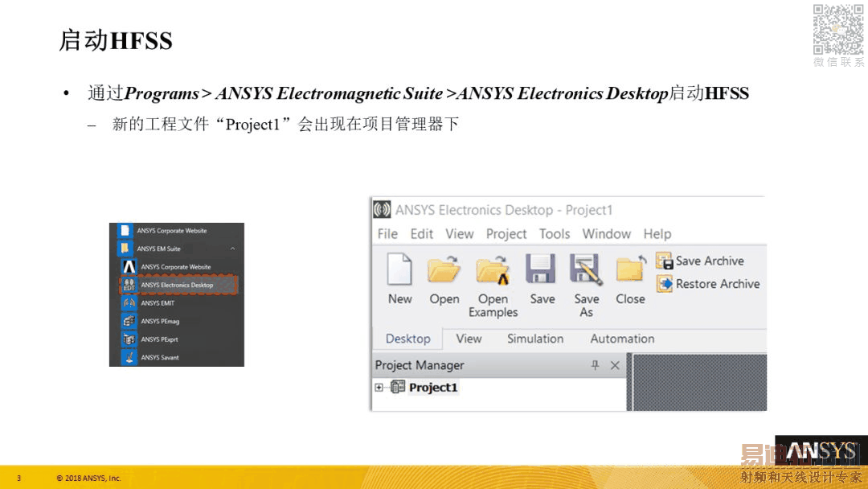Switch to the View ribbon tab
The image size is (868, 489).
(469, 339)
